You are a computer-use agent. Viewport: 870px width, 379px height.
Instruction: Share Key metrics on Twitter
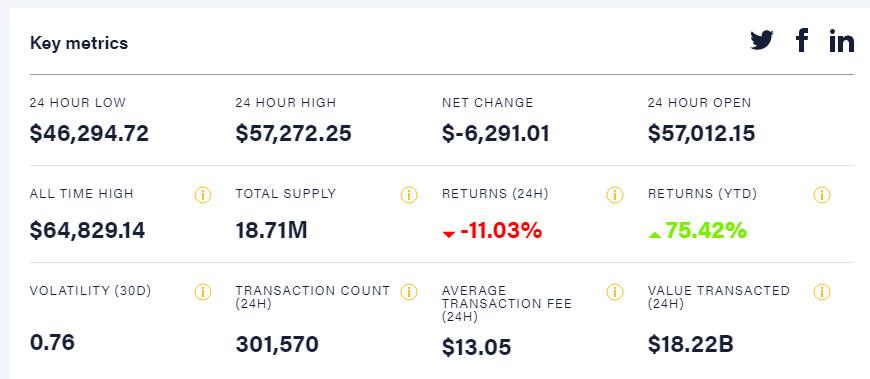(x=762, y=41)
